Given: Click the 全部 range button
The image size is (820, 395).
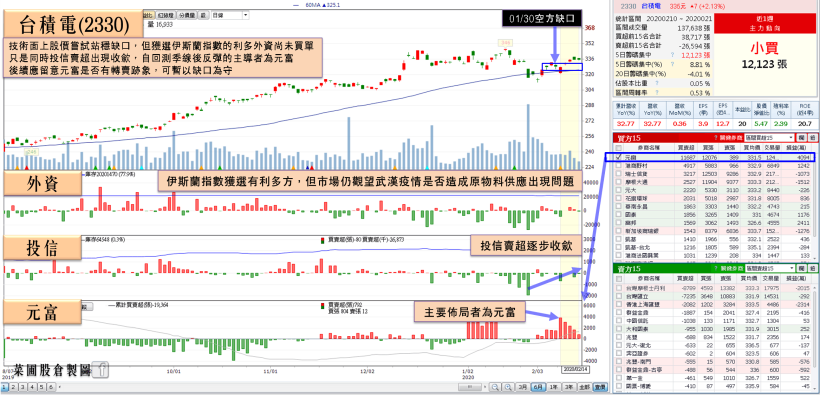Looking at the screenshot, I should pyautogui.click(x=585, y=387).
